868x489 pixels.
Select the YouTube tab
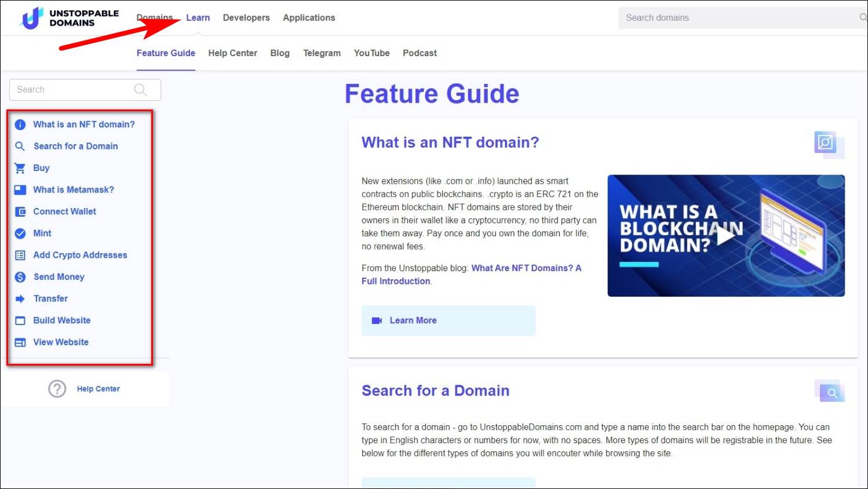tap(371, 53)
